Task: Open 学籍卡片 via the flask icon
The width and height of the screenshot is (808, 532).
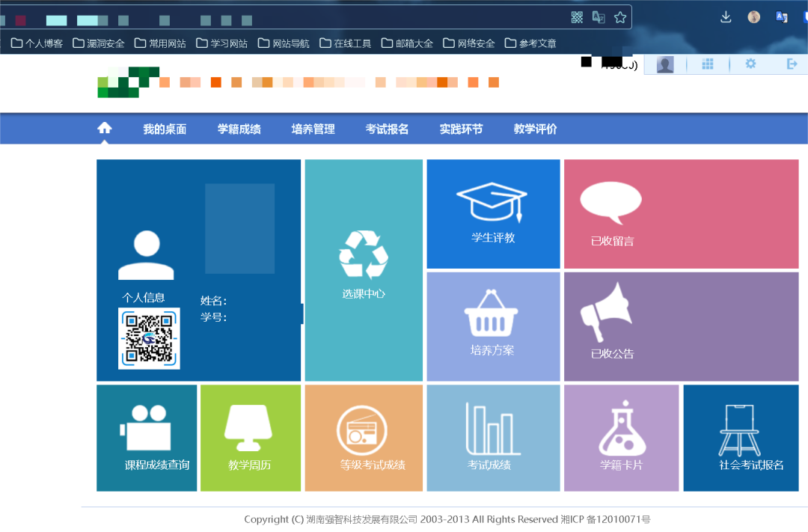Action: pyautogui.click(x=621, y=426)
